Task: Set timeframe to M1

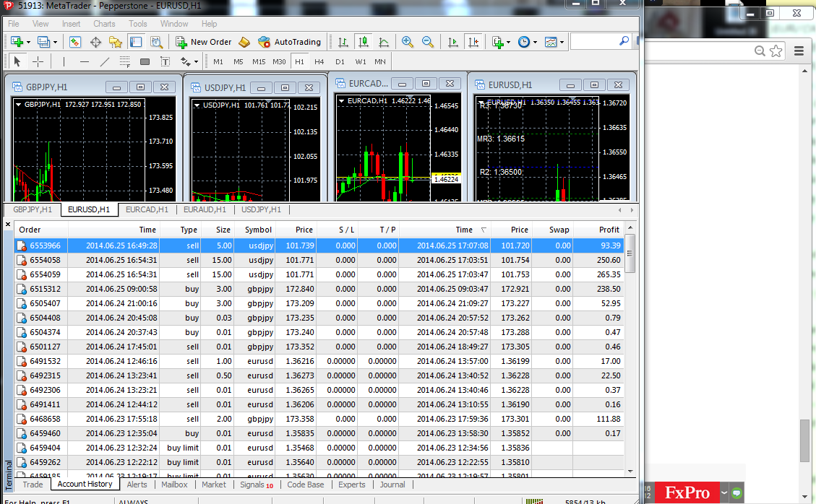Action: pyautogui.click(x=218, y=62)
